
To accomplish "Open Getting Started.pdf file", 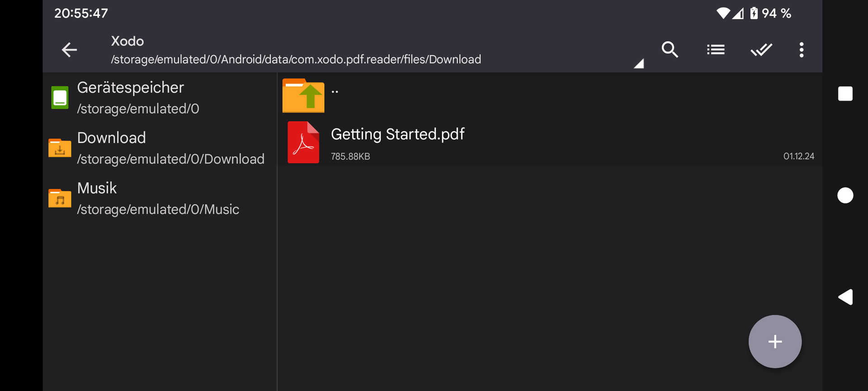I will pos(397,134).
